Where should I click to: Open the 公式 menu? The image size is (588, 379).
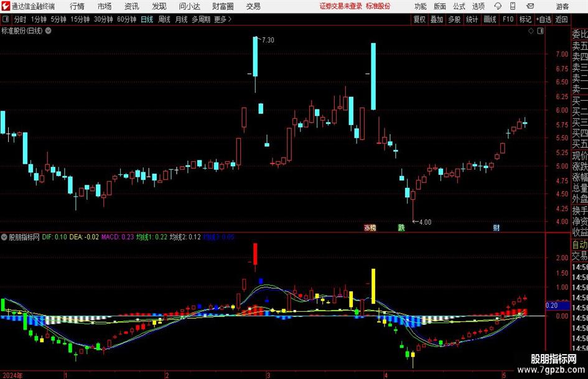pos(459,6)
